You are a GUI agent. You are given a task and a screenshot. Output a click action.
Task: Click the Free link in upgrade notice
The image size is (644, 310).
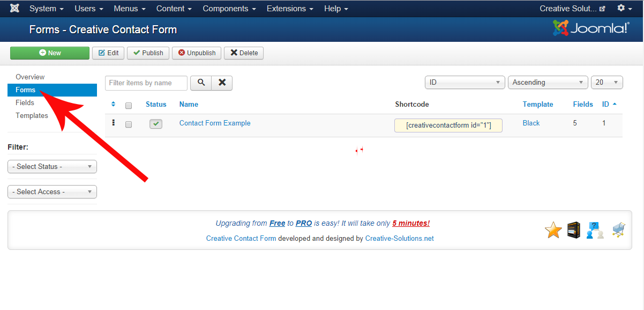click(277, 224)
